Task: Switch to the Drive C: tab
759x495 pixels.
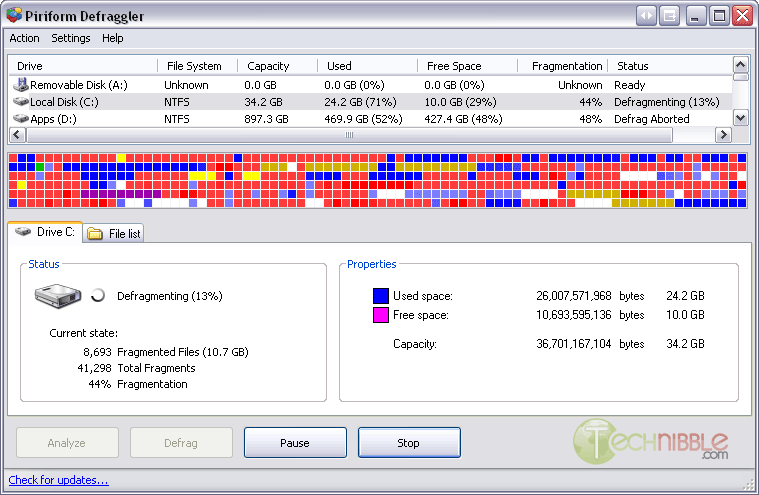Action: click(45, 232)
